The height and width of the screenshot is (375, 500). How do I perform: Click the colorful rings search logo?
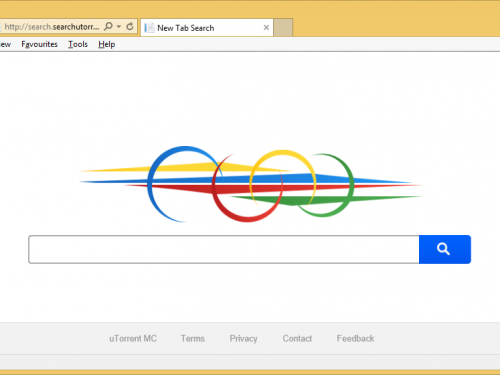250,184
